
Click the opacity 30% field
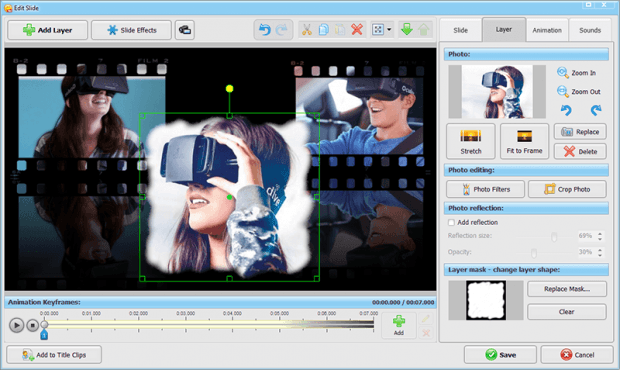(586, 252)
